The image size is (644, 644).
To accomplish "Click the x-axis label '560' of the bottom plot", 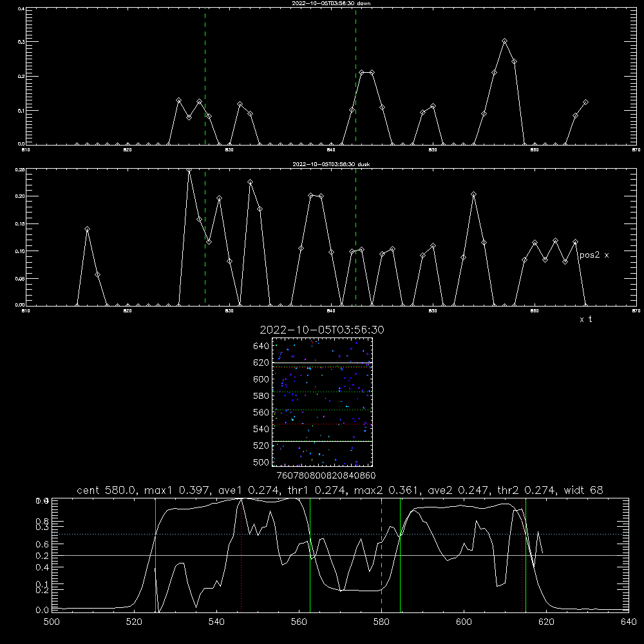I will click(x=299, y=622).
